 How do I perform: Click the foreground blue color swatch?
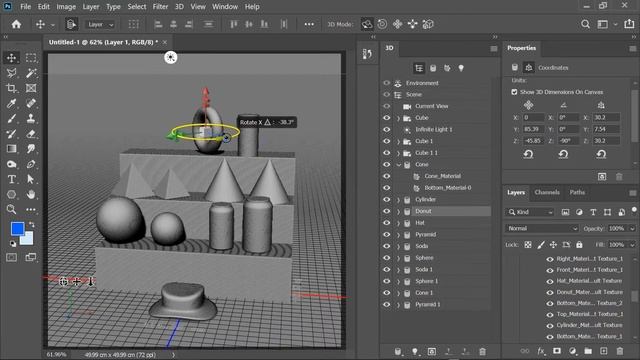[x=17, y=228]
